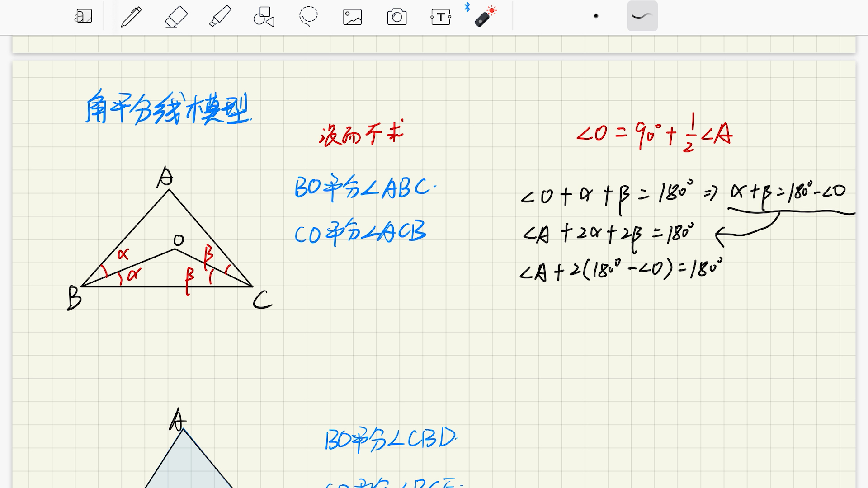Select the curved stroke style button

point(642,16)
